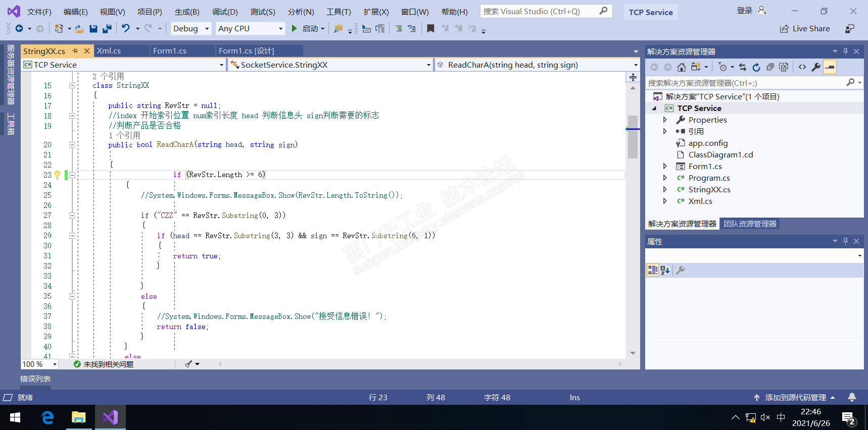Click the 登录 sign-in link
The width and height of the screenshot is (868, 430).
744,11
